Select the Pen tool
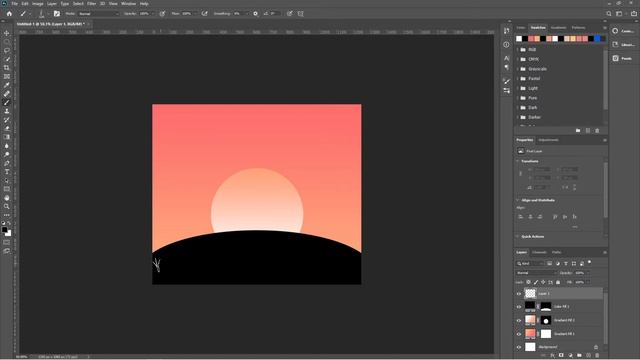This screenshot has height=360, width=640. [x=7, y=163]
